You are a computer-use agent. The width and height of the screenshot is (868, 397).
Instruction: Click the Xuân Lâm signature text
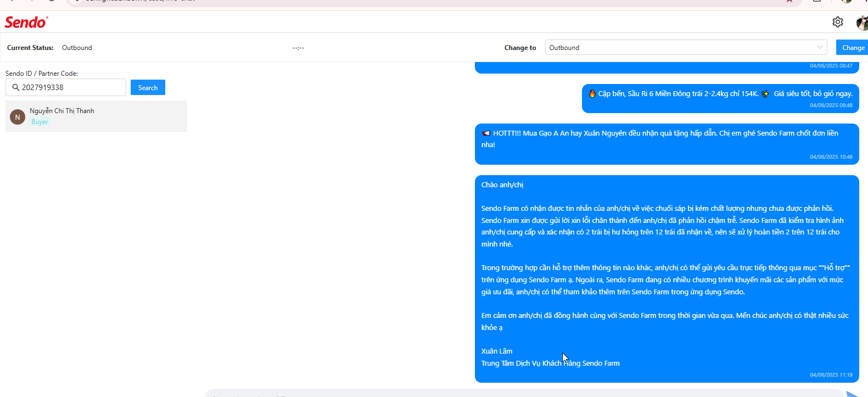(497, 351)
